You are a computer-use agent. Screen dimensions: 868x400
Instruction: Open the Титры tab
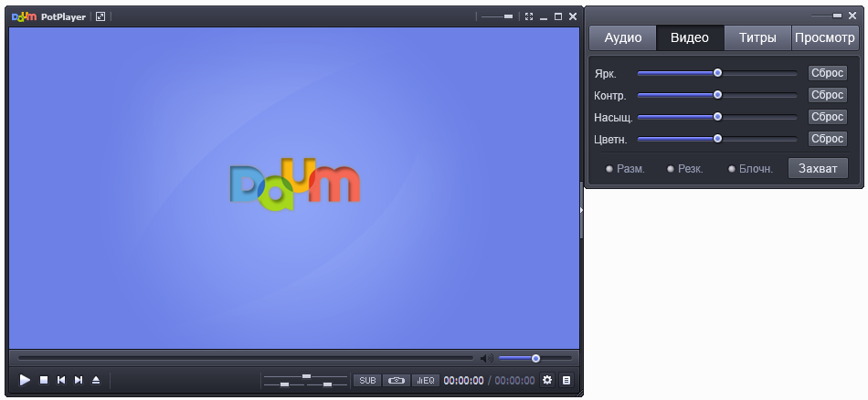coord(757,37)
